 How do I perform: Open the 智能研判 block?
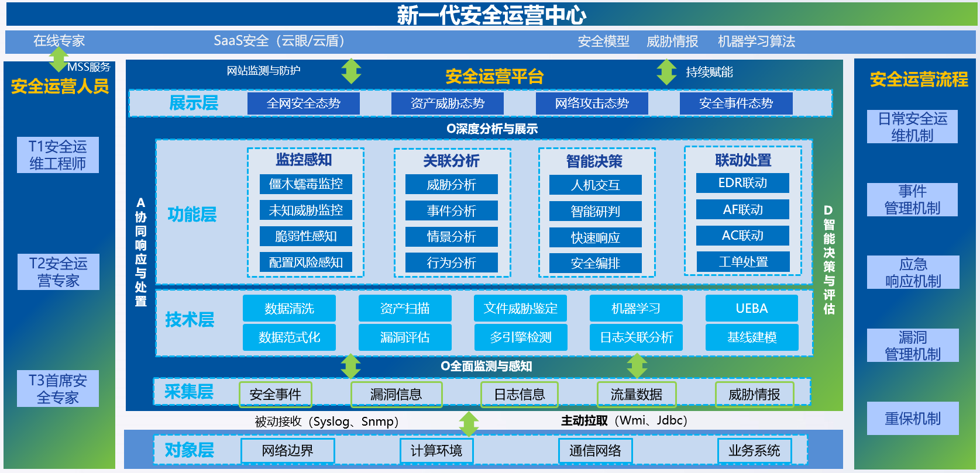click(595, 211)
